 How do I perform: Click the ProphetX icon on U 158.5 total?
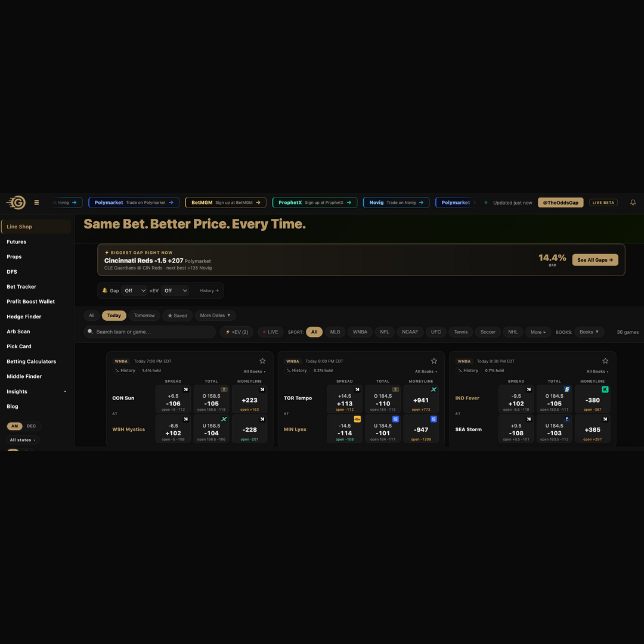click(x=224, y=419)
